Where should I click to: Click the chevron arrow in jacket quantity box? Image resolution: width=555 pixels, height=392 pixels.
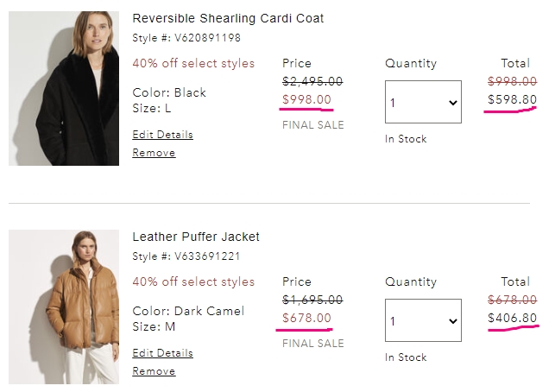pos(452,321)
